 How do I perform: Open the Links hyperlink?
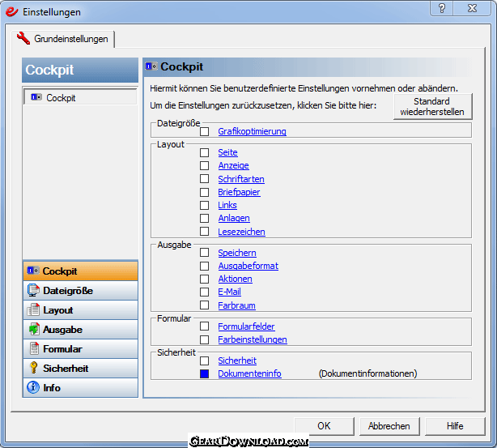[227, 205]
